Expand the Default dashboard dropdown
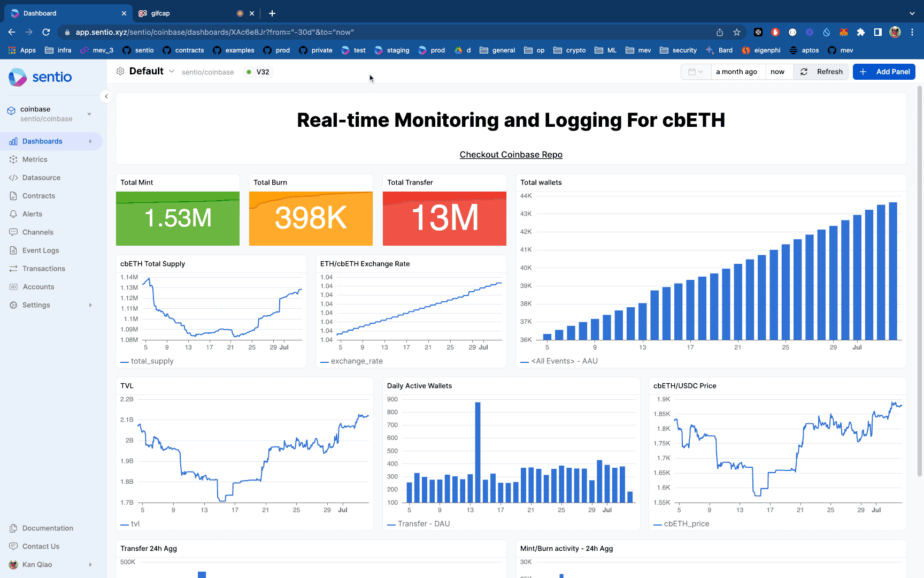924x578 pixels. point(172,71)
